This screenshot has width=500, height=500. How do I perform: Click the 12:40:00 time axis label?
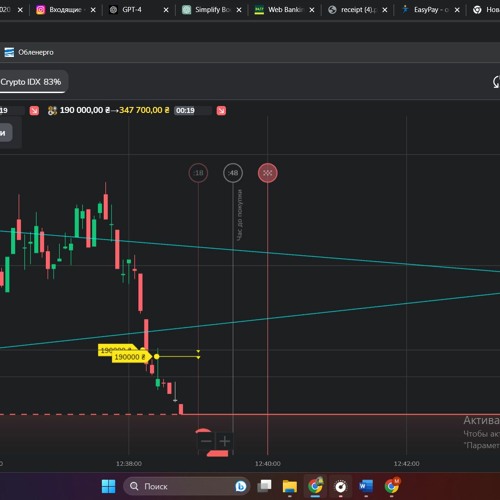[x=268, y=464]
